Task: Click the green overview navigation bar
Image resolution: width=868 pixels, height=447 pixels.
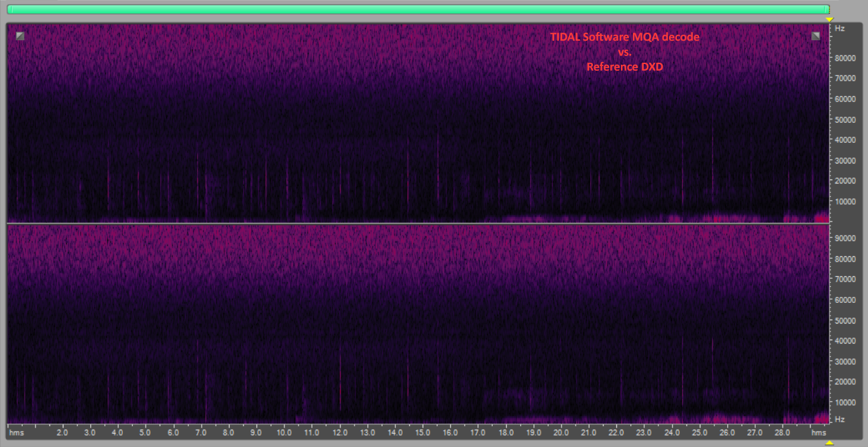Action: pos(418,9)
